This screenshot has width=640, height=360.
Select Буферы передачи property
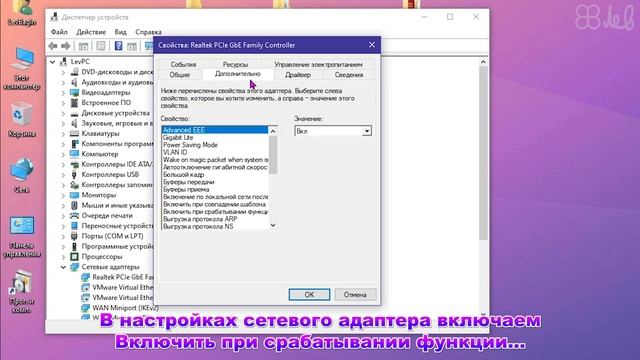click(215, 182)
